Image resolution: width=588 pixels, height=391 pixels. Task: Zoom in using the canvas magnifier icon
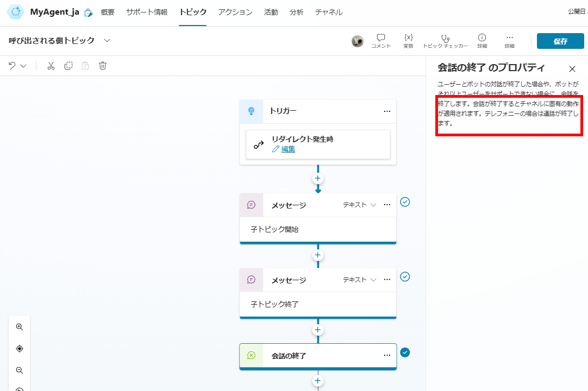coord(20,326)
